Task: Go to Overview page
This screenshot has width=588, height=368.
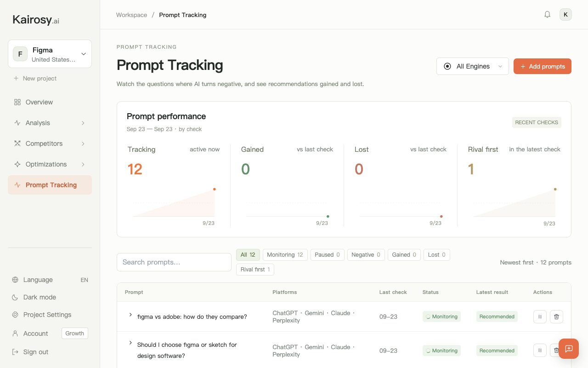Action: [50, 102]
